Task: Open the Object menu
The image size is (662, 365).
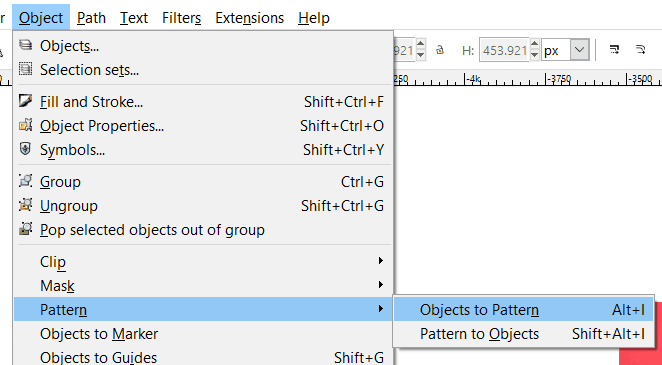Action: pos(41,18)
